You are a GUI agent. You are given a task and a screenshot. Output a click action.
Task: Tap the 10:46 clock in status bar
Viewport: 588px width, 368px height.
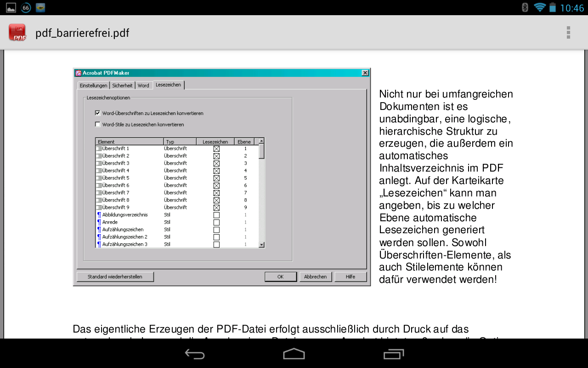(572, 8)
